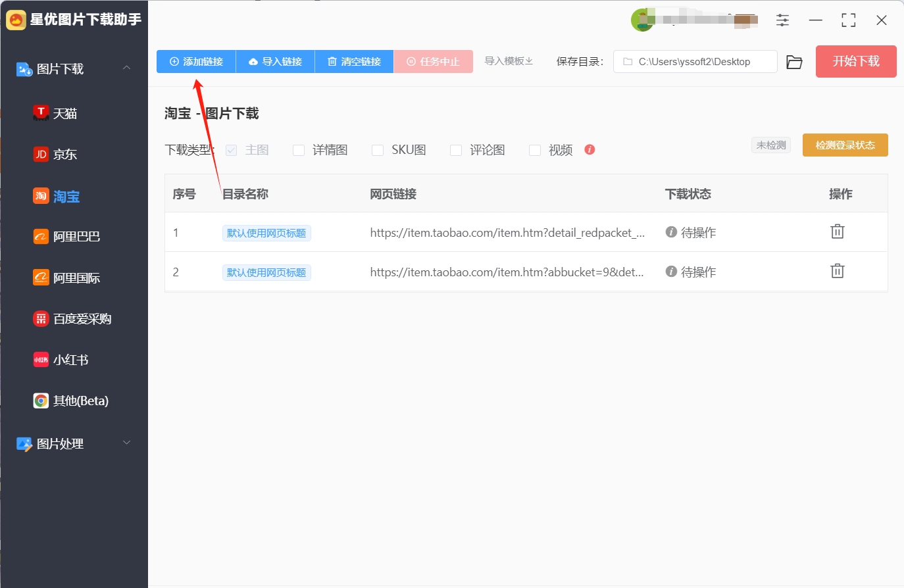Screen dimensions: 904x588
Task: Open 小红书 image download
Action: click(x=61, y=360)
